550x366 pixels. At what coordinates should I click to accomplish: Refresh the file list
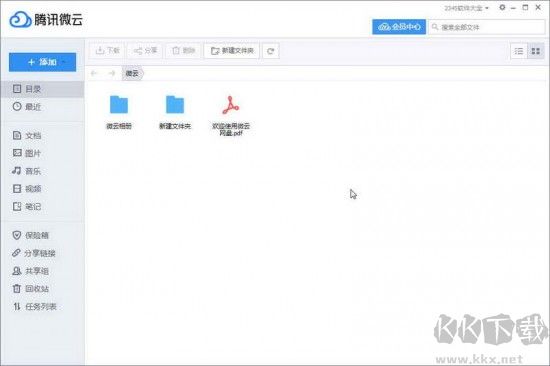(270, 51)
